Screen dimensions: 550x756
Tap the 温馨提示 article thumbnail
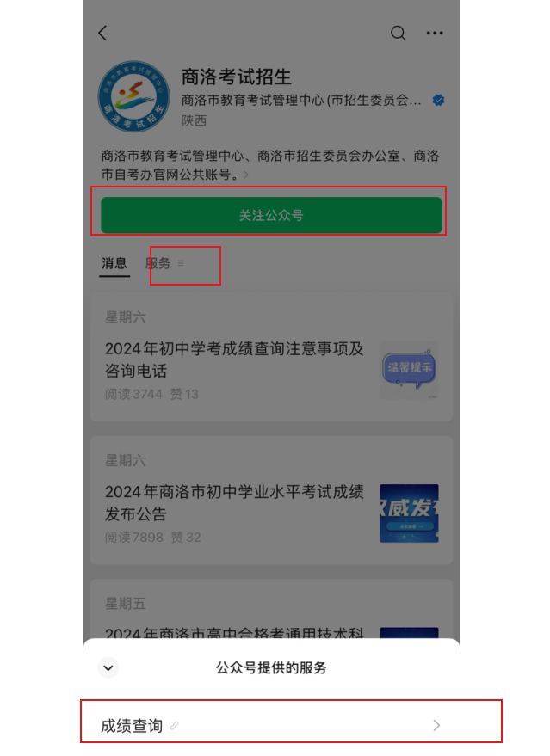[x=409, y=370]
